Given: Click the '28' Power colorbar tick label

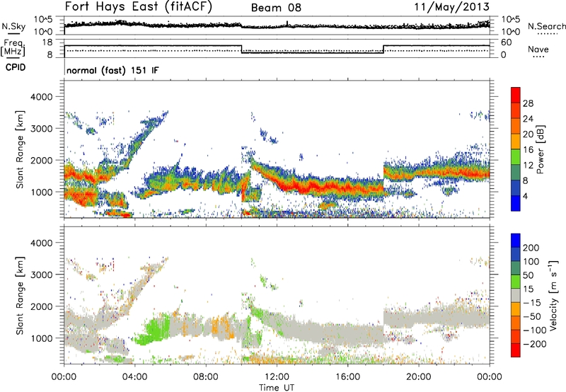Looking at the screenshot, I should [x=528, y=103].
